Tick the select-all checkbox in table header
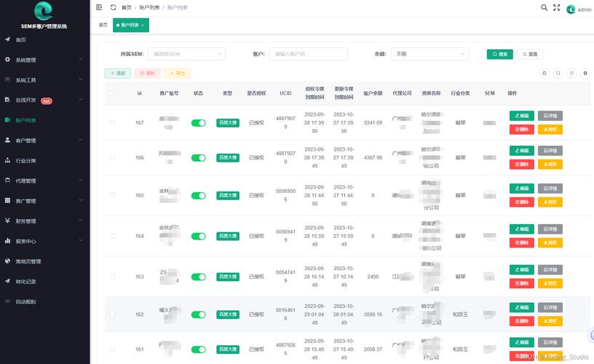Viewport: 594px width, 364px height. click(x=111, y=93)
